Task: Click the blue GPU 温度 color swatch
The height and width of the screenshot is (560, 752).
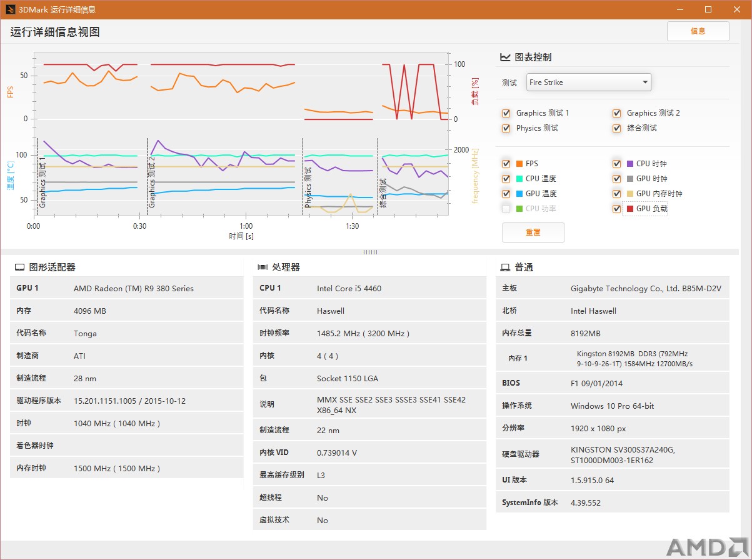Action: point(519,194)
